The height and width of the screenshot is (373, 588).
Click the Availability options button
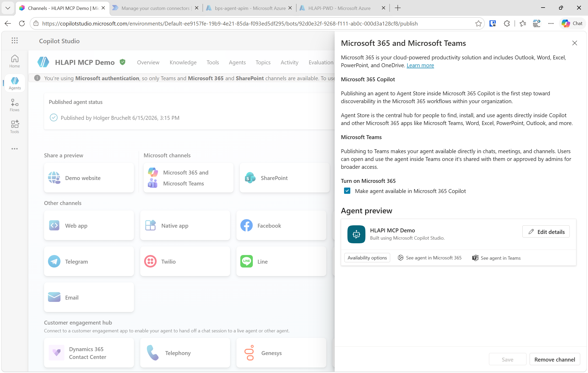(x=367, y=258)
